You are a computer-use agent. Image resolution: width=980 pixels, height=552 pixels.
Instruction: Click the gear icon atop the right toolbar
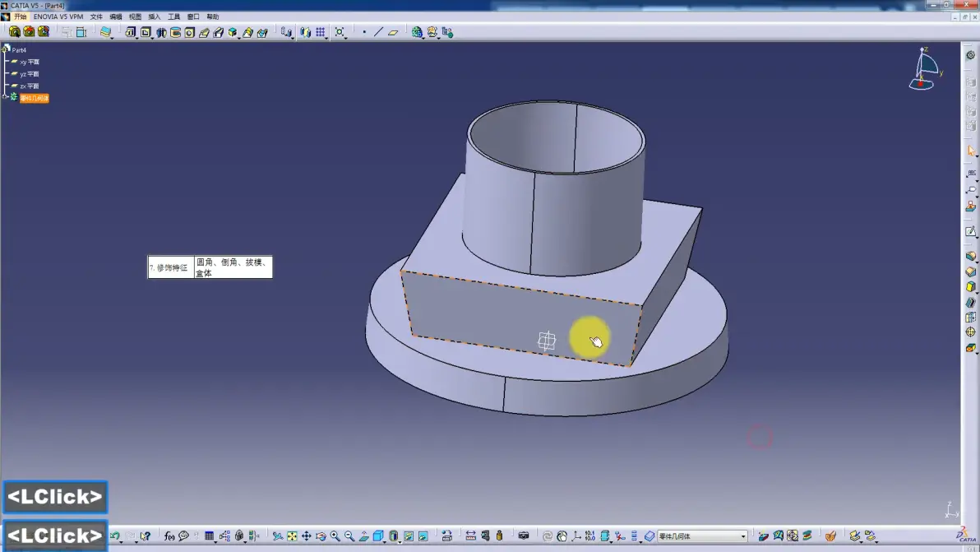pos(971,55)
